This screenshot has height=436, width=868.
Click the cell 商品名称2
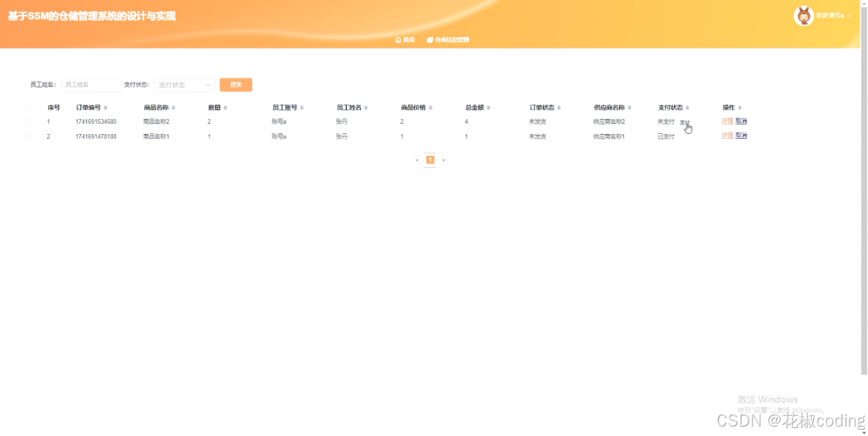(156, 122)
